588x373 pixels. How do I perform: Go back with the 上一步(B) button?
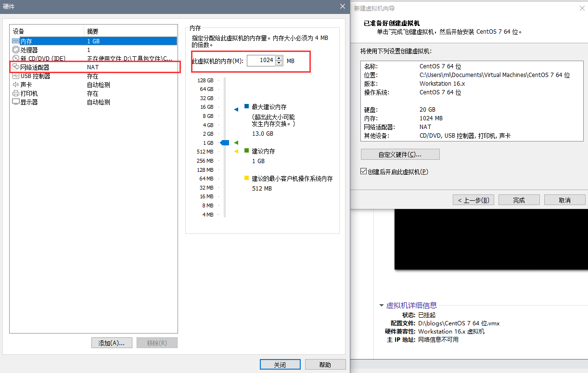473,199
